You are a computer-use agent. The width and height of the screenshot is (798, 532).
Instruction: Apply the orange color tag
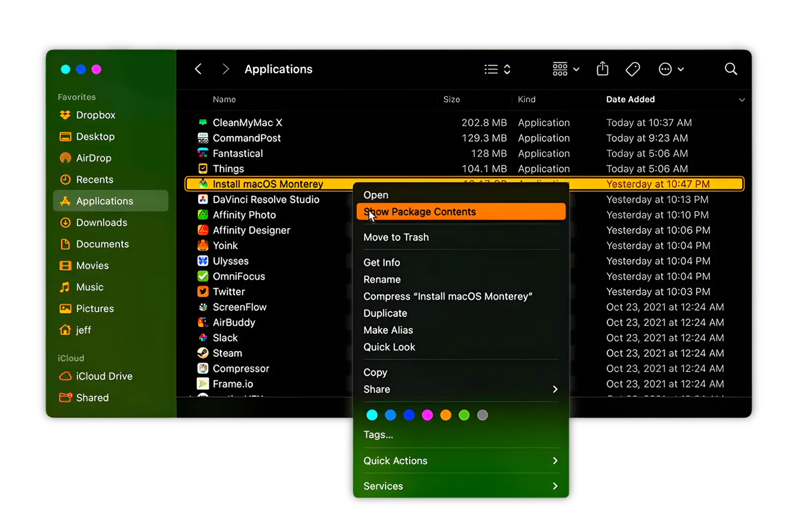[x=446, y=415]
